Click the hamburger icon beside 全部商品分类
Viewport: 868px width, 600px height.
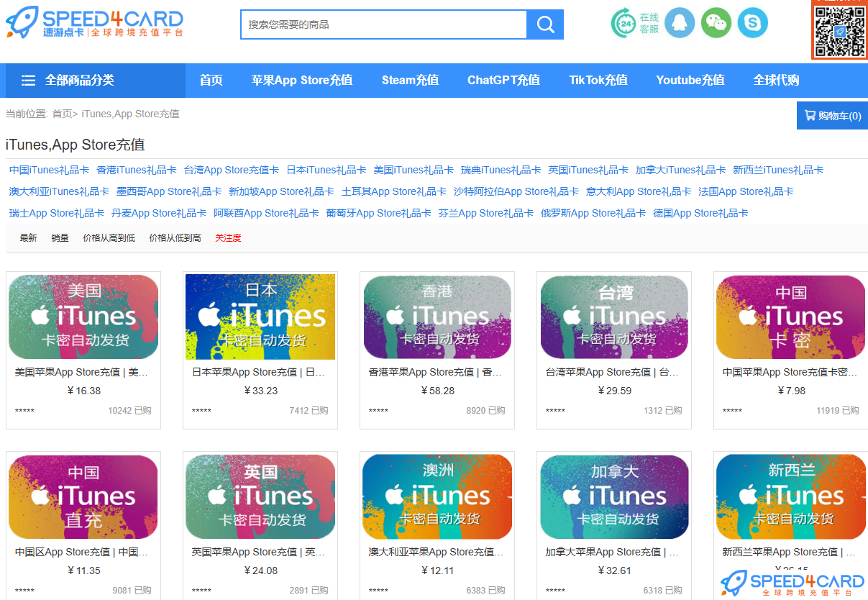click(28, 80)
